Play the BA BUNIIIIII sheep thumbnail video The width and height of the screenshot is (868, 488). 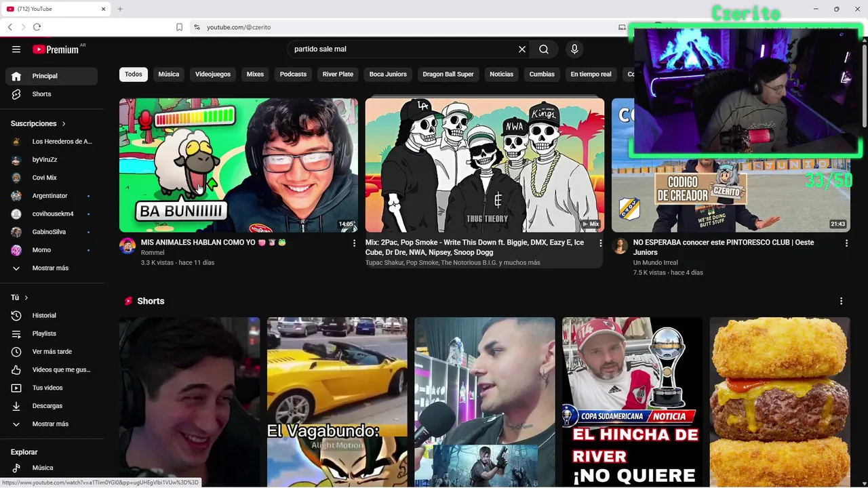tap(239, 165)
